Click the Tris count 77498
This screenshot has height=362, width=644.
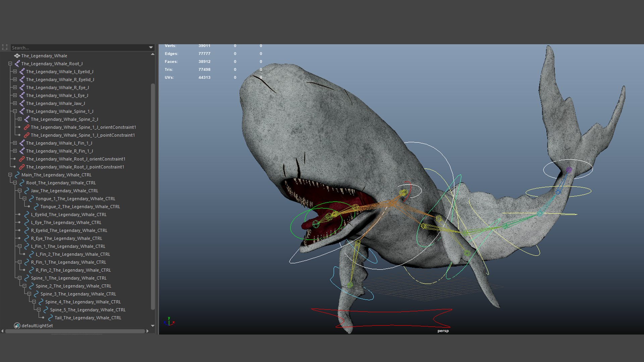[x=204, y=70]
